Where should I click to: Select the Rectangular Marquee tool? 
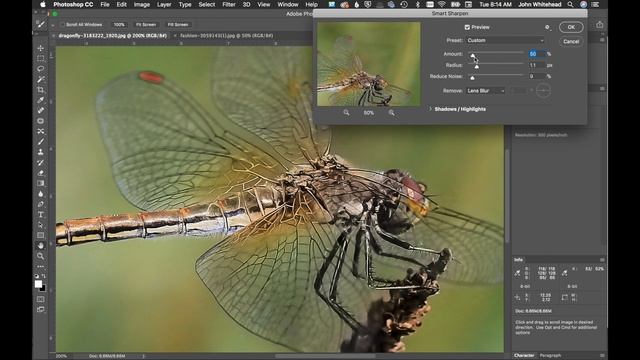[40, 58]
